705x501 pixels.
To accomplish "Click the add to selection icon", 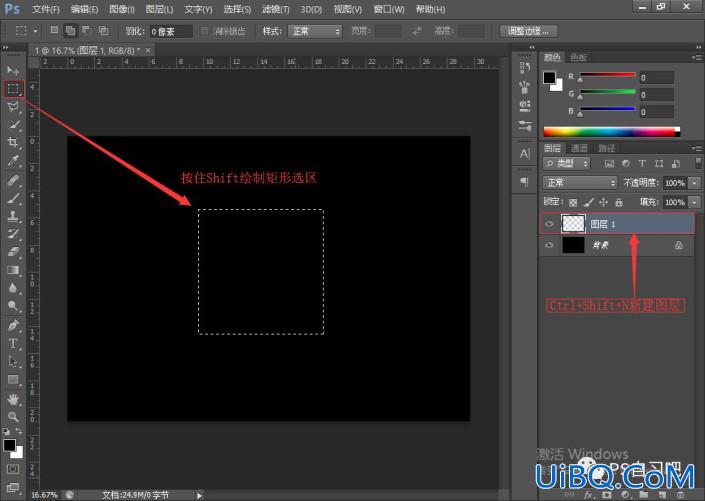I will click(71, 31).
